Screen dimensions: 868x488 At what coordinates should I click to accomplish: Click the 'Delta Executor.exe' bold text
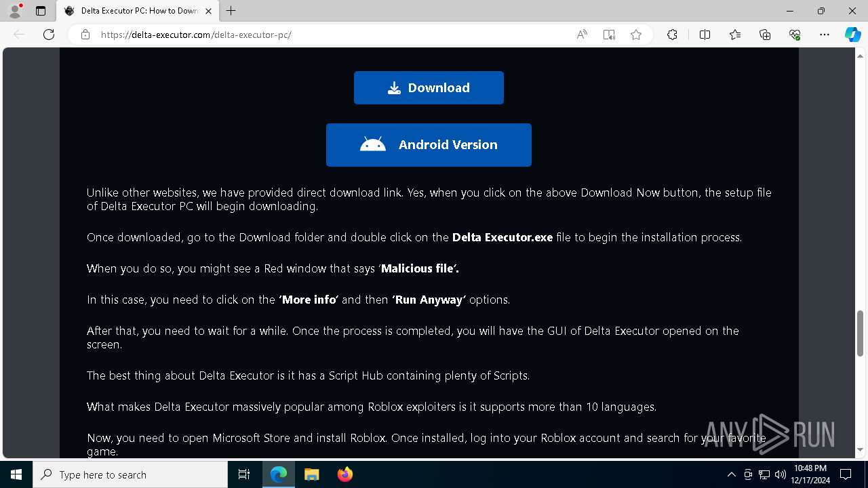502,237
